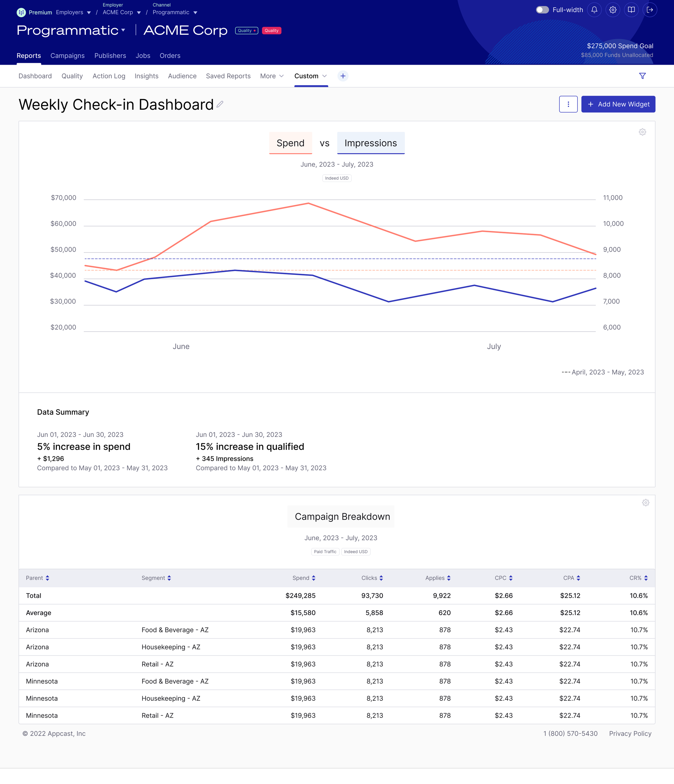Open settings gear in top header

[613, 10]
